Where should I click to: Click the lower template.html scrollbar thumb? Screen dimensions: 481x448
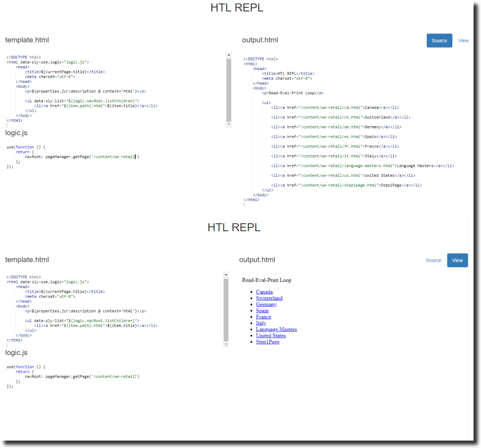(226, 309)
